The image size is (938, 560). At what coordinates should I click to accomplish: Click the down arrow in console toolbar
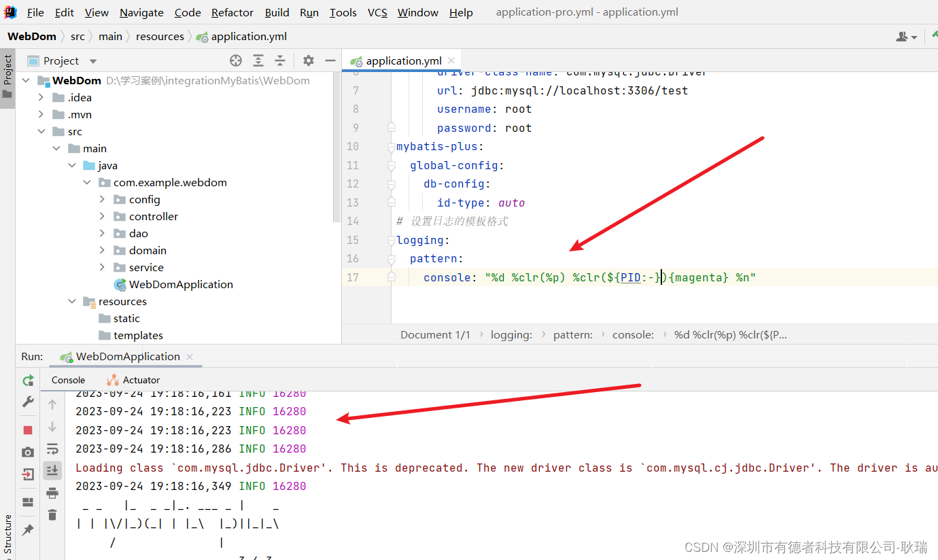tap(52, 427)
